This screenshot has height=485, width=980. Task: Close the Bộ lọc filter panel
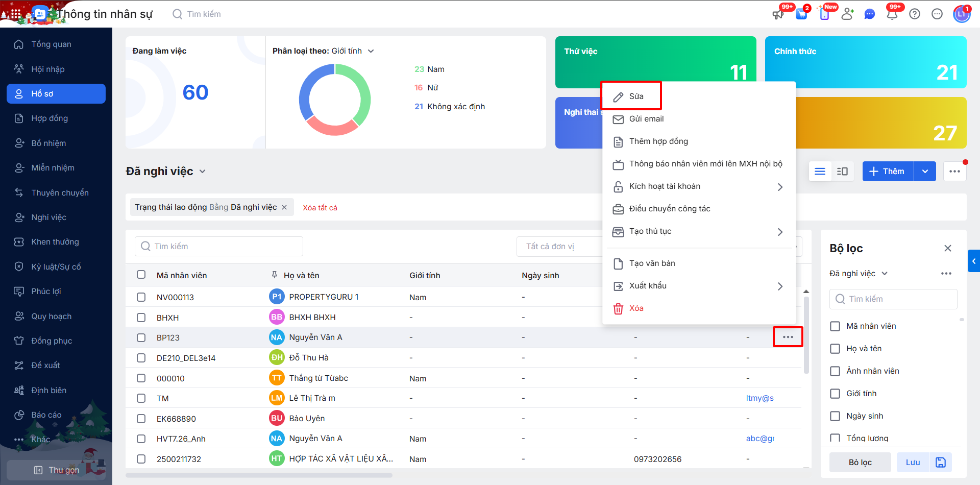point(947,248)
